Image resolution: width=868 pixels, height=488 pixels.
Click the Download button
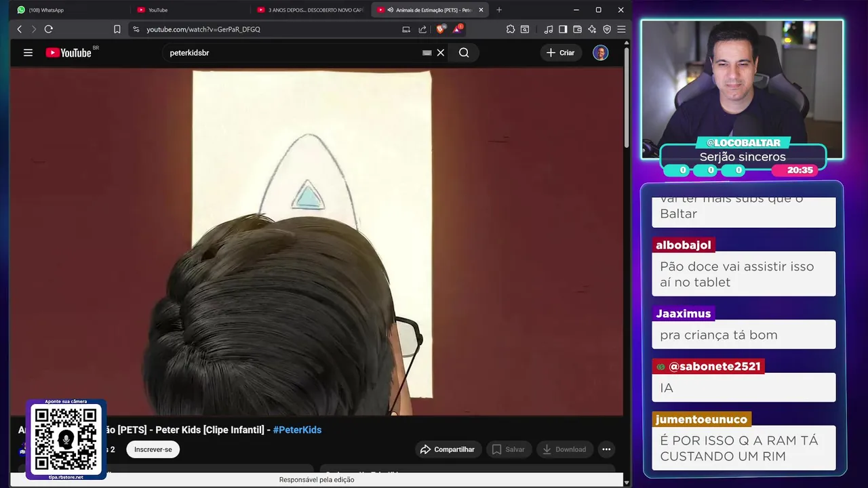click(x=564, y=449)
